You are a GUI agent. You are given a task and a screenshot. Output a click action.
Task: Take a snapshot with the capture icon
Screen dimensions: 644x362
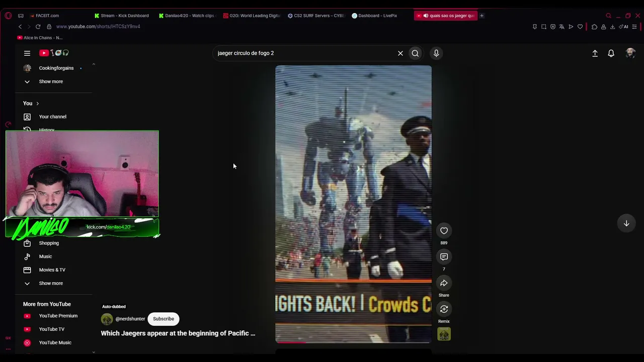pyautogui.click(x=544, y=27)
